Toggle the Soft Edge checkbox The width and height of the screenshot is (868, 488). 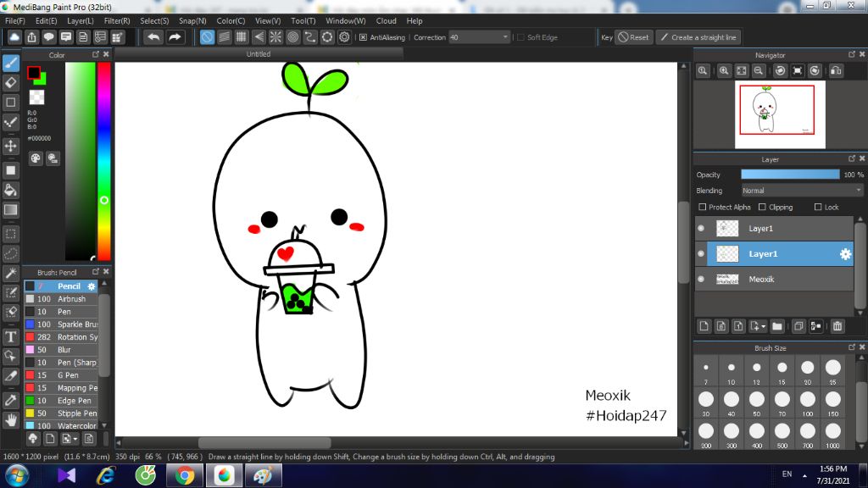(520, 37)
